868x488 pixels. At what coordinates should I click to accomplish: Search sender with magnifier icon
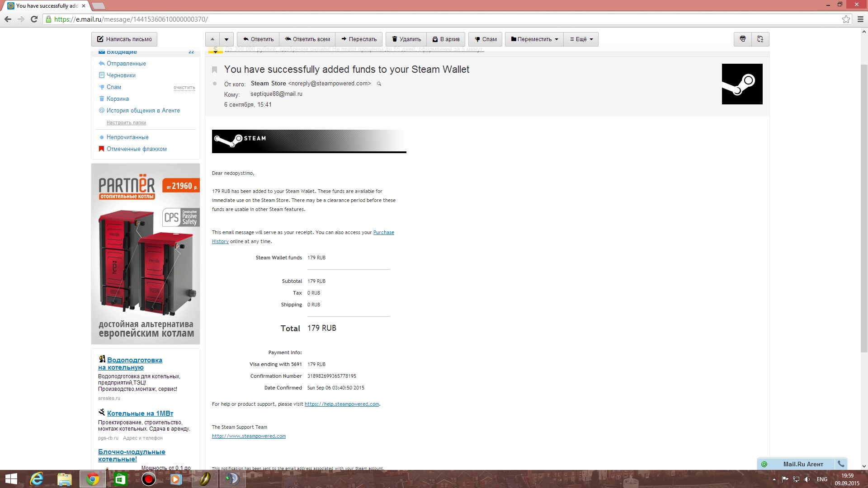click(x=379, y=84)
